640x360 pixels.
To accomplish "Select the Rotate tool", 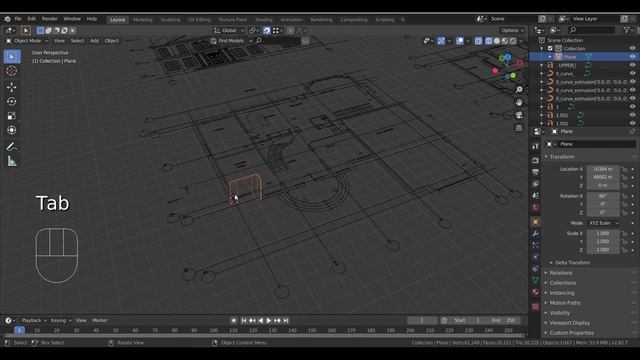I will [12, 101].
